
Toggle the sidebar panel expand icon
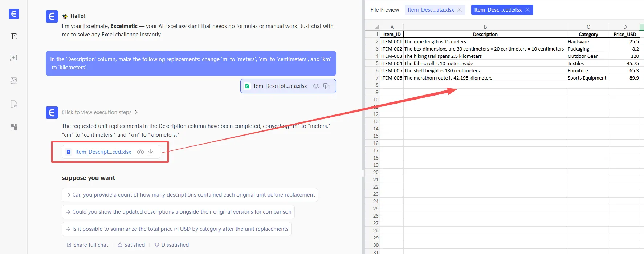14,36
